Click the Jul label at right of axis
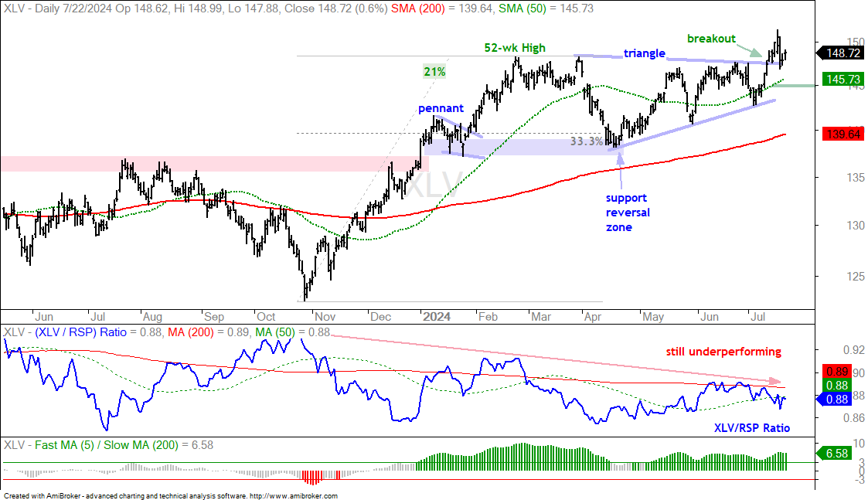868x500 pixels. click(x=757, y=317)
